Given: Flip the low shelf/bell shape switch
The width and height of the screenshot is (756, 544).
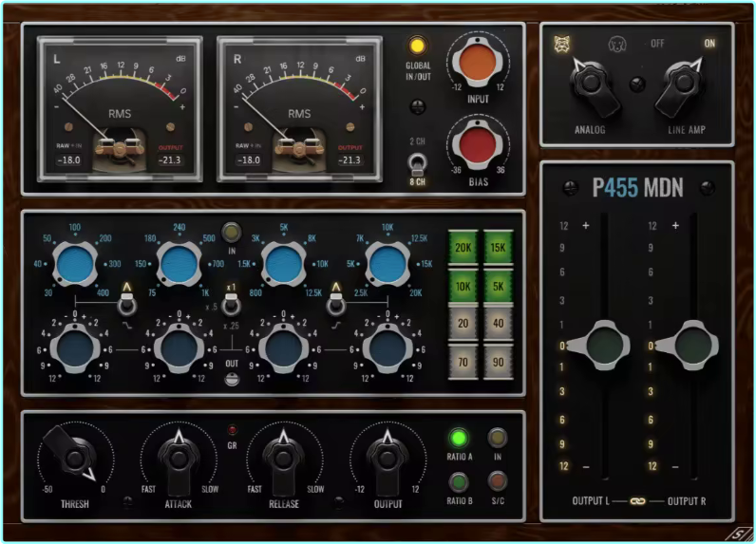Looking at the screenshot, I should [x=127, y=303].
